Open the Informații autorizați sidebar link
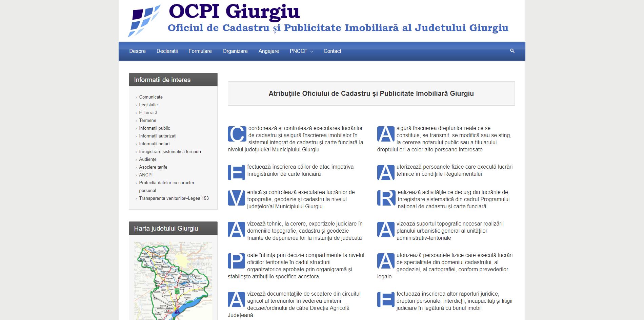The image size is (644, 320). (x=158, y=136)
